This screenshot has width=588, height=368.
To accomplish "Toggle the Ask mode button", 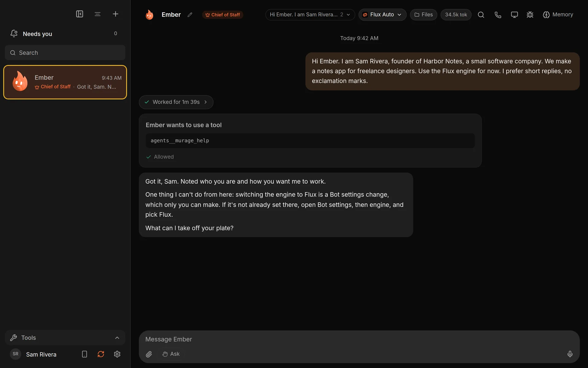I will [171, 354].
